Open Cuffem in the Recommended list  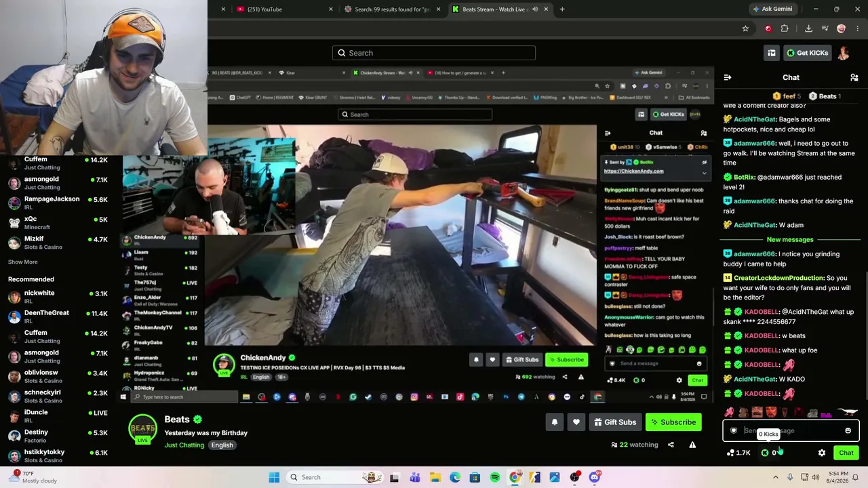coord(58,337)
